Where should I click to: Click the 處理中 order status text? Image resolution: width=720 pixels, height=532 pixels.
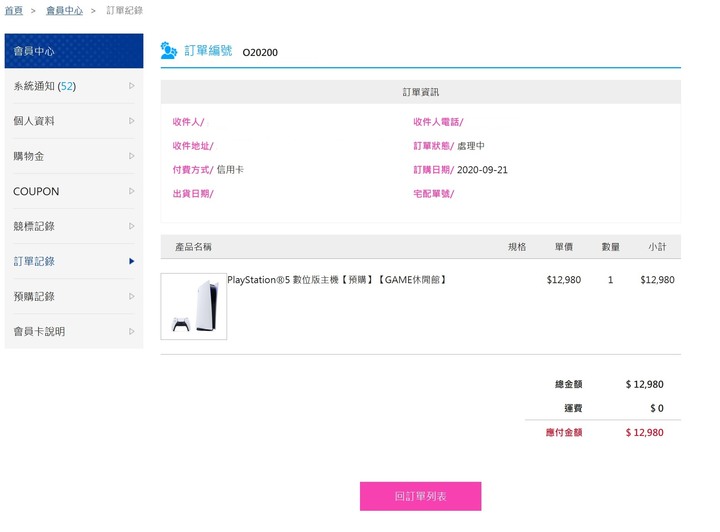471,146
